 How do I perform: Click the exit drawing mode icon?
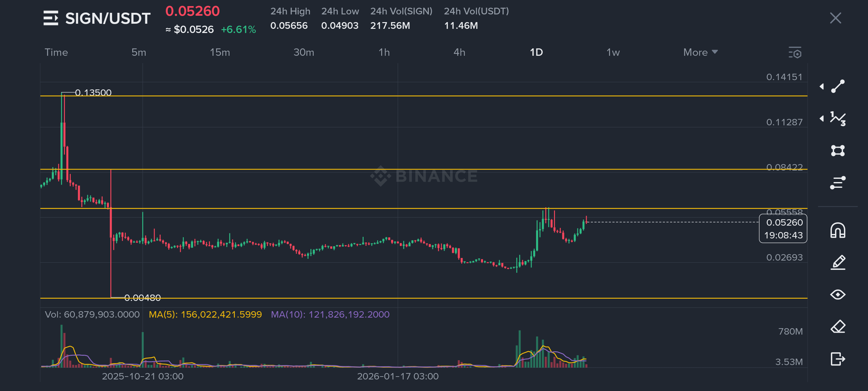click(838, 359)
